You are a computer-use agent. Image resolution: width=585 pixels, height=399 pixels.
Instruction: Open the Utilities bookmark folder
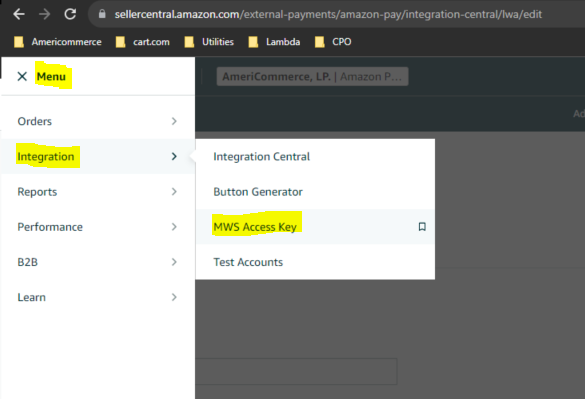click(x=209, y=42)
